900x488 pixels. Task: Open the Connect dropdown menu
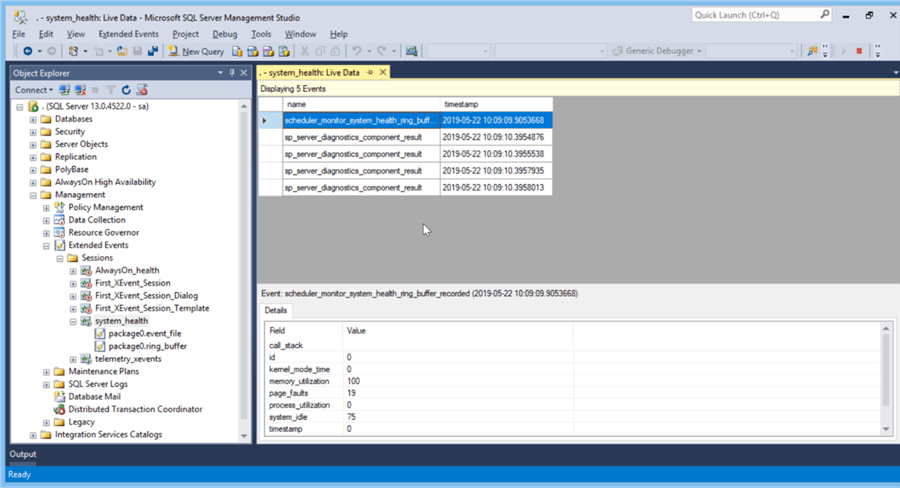tap(34, 90)
